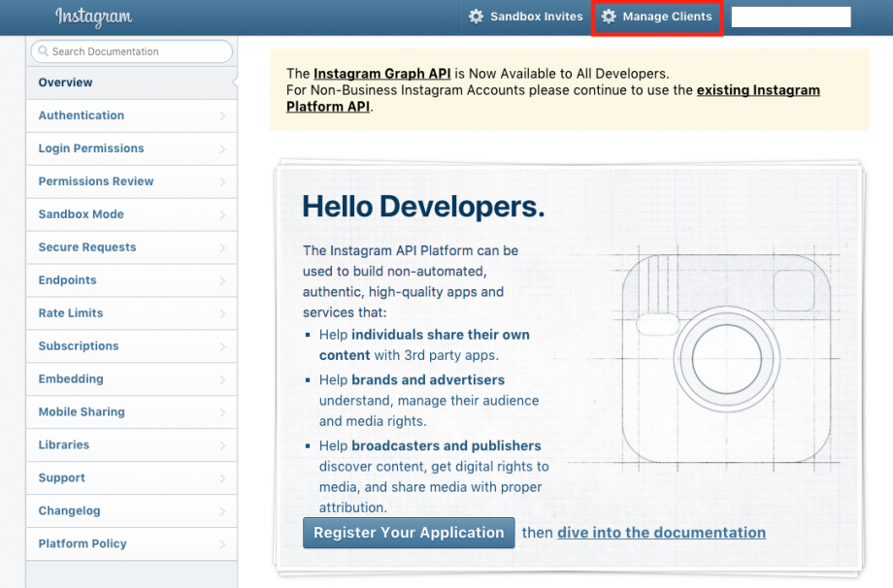Click the magnifier icon in search box
893x588 pixels.
(x=43, y=51)
